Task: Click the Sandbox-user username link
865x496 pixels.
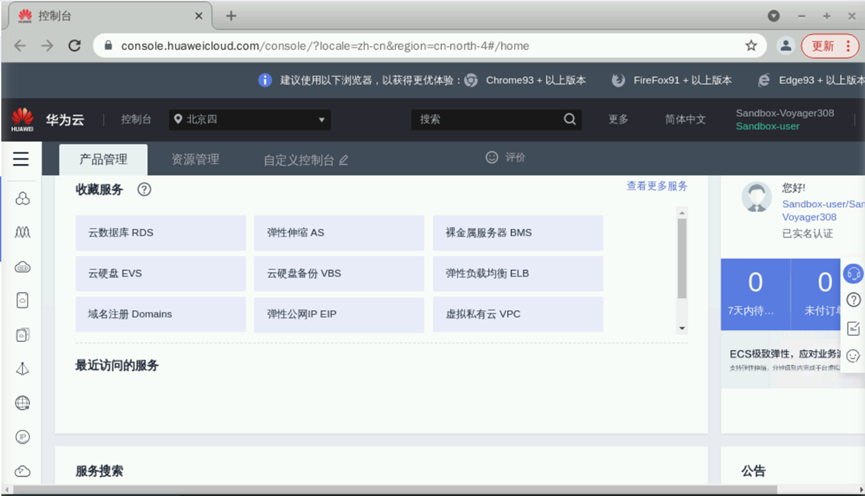Action: (x=823, y=210)
